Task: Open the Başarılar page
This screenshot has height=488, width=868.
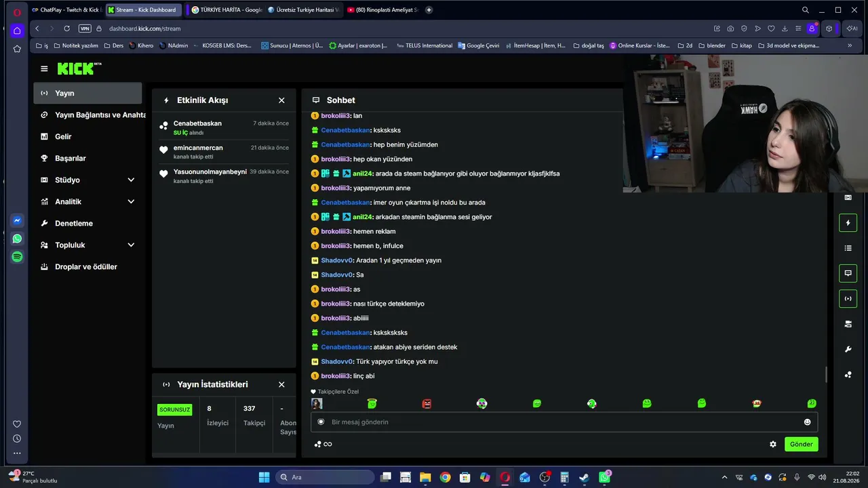Action: (87, 158)
